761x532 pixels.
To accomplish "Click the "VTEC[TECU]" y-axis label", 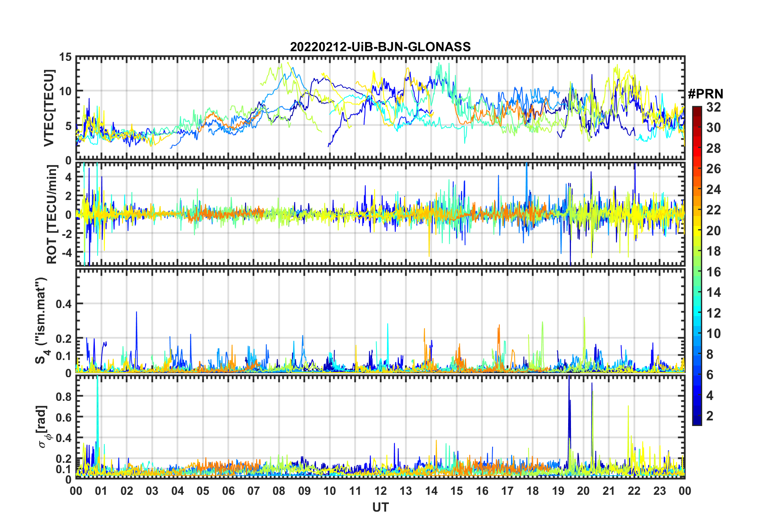I will pos(48,108).
